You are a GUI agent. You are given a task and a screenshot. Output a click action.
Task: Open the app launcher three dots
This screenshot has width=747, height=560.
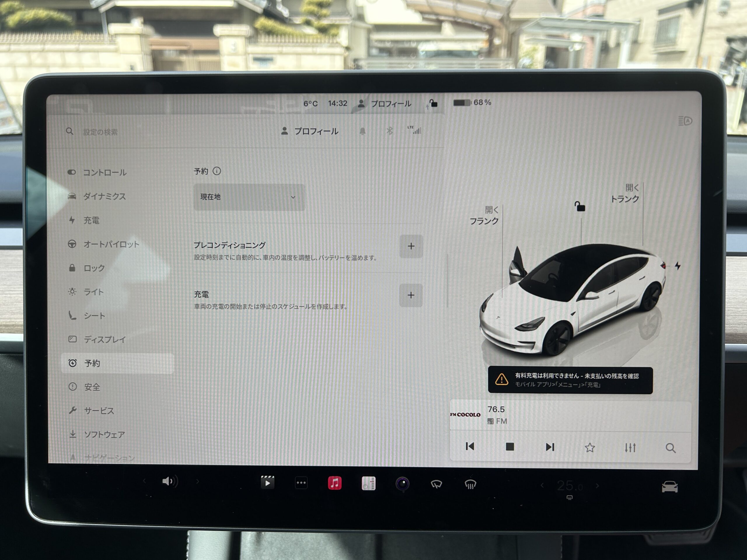tap(301, 483)
